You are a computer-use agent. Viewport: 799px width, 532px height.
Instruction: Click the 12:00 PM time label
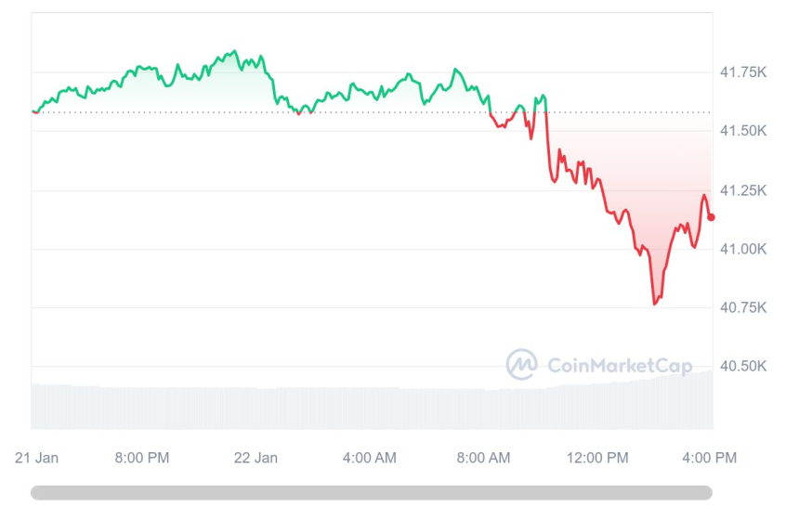[597, 458]
